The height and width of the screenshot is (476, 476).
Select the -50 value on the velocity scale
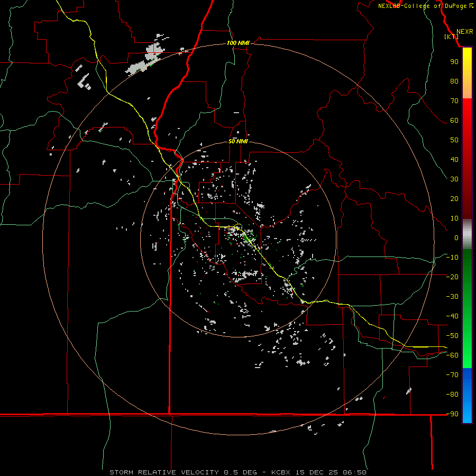point(452,336)
